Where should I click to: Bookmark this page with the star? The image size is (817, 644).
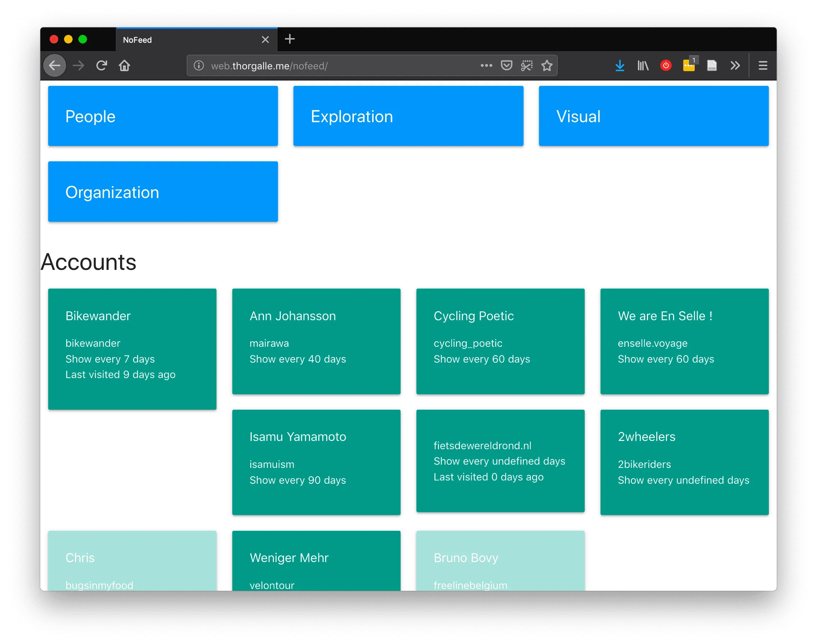(547, 66)
